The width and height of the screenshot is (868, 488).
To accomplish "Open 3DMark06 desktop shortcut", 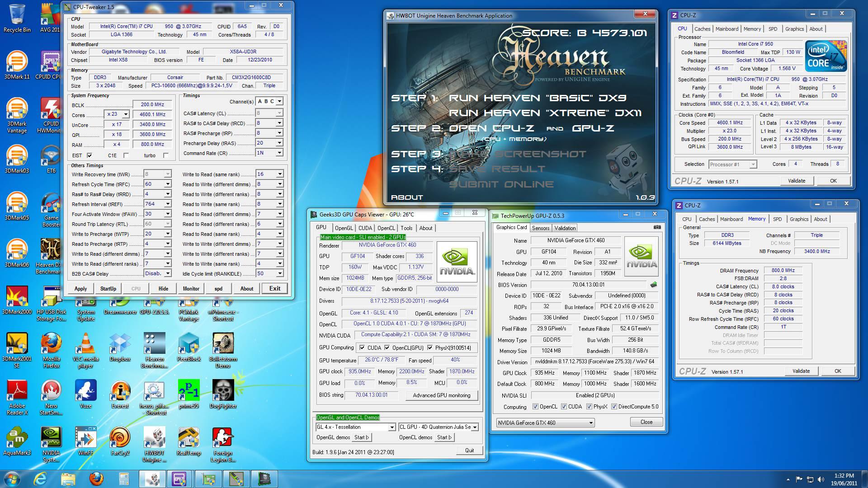I will coord(17,253).
